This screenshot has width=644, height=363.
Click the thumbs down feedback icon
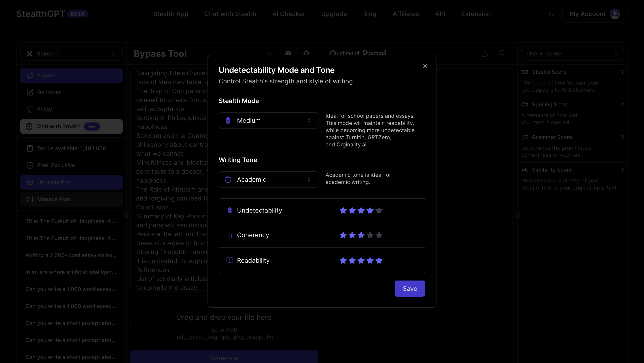click(502, 53)
